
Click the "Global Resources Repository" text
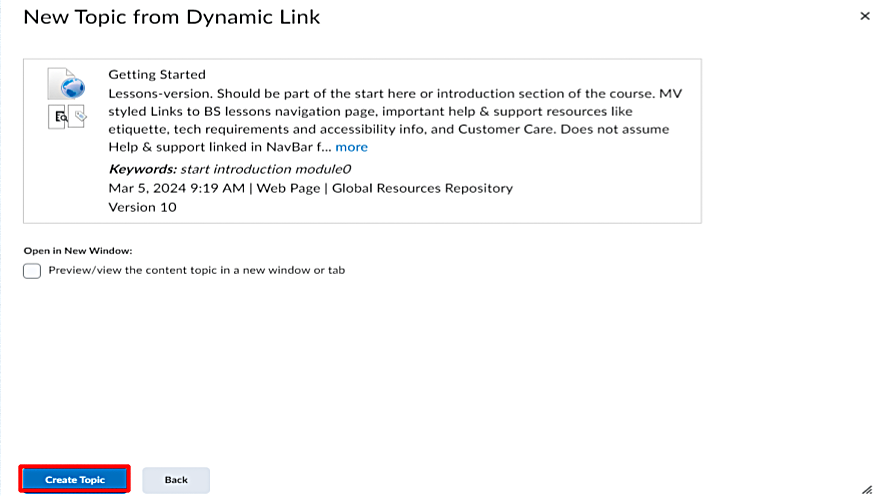pyautogui.click(x=422, y=188)
